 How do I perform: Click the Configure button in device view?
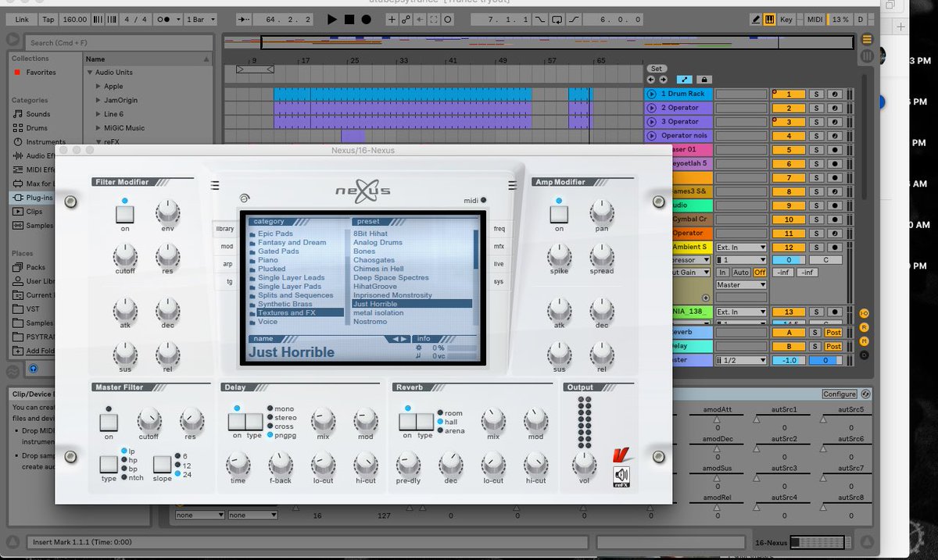pos(839,394)
